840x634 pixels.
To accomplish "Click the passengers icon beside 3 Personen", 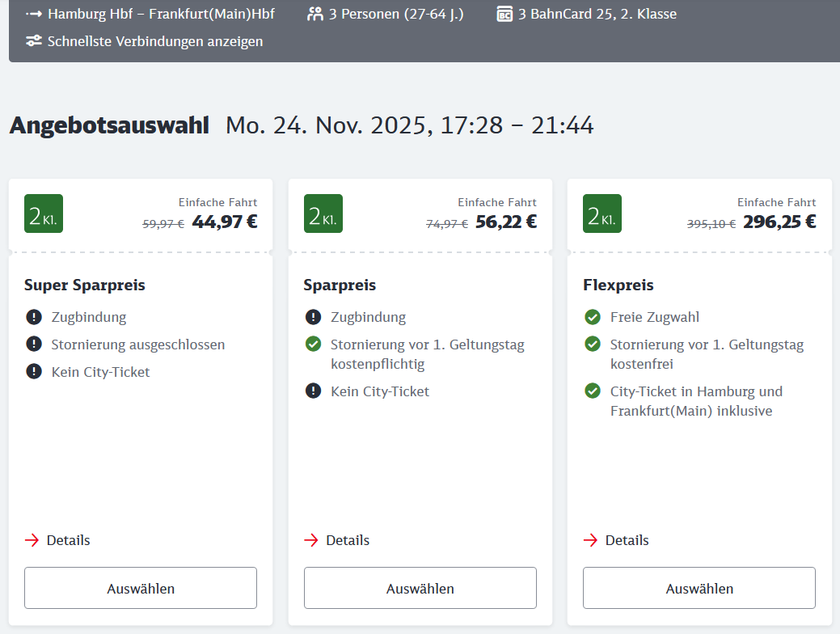I will 315,14.
